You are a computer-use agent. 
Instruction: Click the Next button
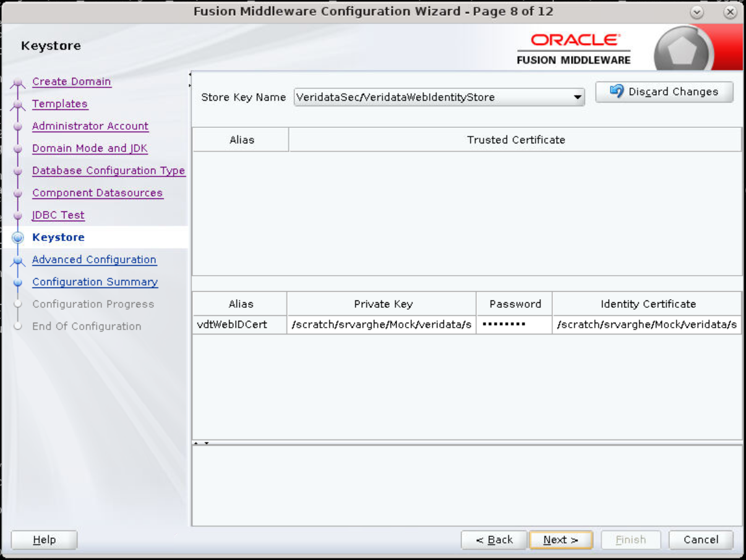point(561,540)
